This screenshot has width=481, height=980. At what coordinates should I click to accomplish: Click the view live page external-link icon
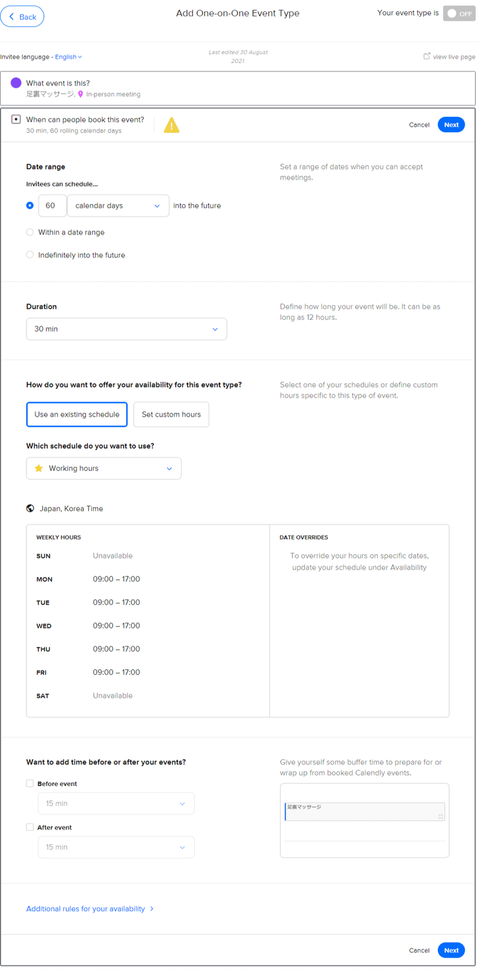point(427,57)
